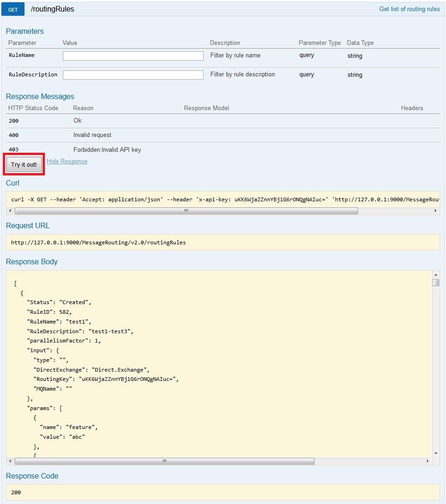Click the "value": "abc" line
Image resolution: width=446 pixels, height=504 pixels.
click(x=62, y=437)
